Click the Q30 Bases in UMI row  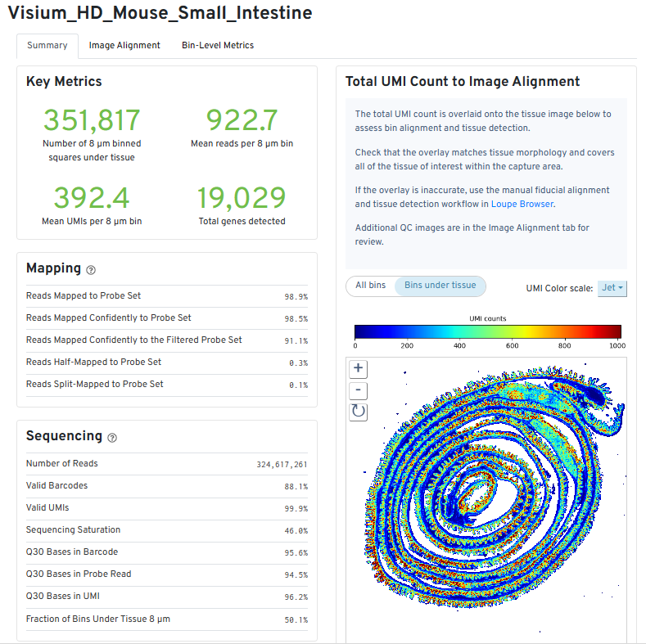(167, 597)
